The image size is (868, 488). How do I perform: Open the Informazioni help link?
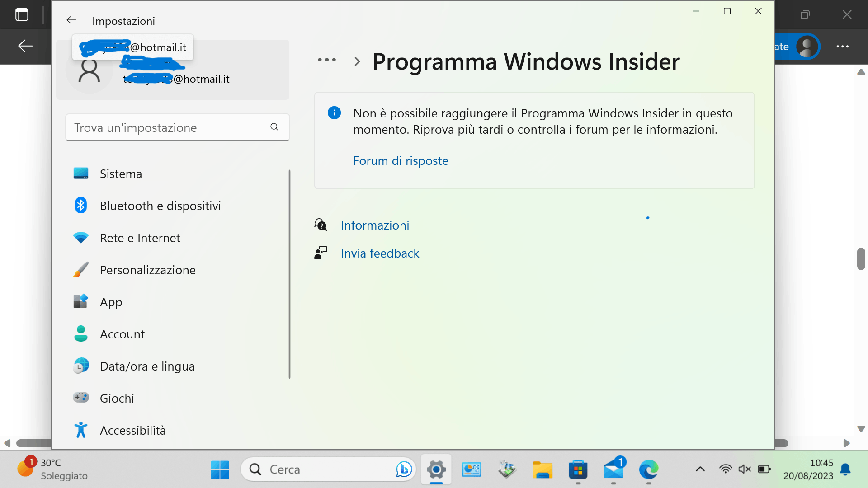(375, 225)
